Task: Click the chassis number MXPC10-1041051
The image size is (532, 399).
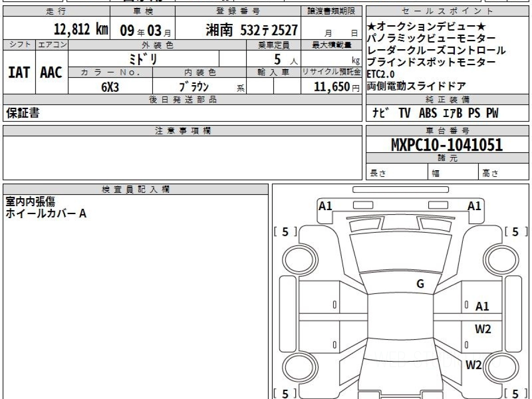Action: point(447,145)
